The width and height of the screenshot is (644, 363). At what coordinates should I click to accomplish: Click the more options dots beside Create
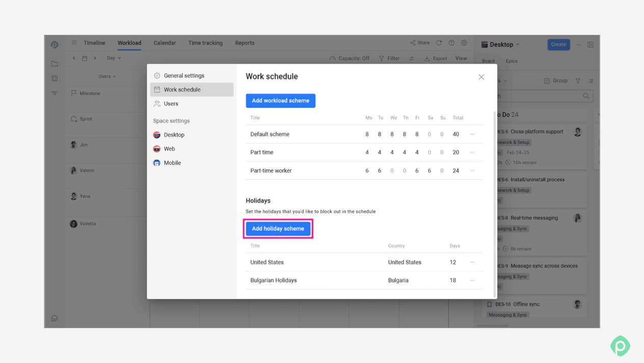(x=578, y=45)
